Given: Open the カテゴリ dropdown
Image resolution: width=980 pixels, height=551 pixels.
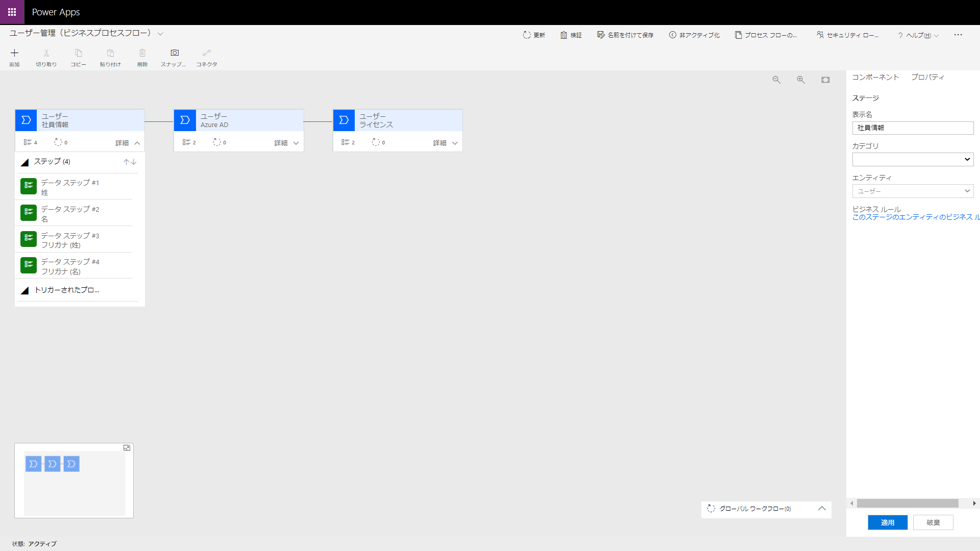Looking at the screenshot, I should click(913, 160).
